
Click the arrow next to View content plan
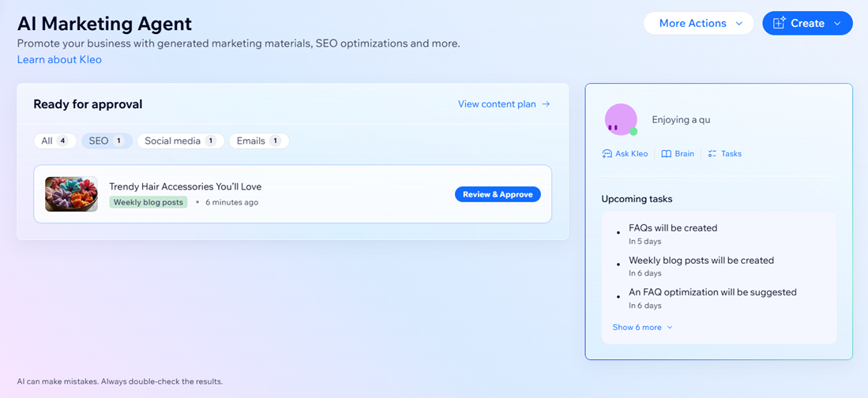[x=546, y=104]
